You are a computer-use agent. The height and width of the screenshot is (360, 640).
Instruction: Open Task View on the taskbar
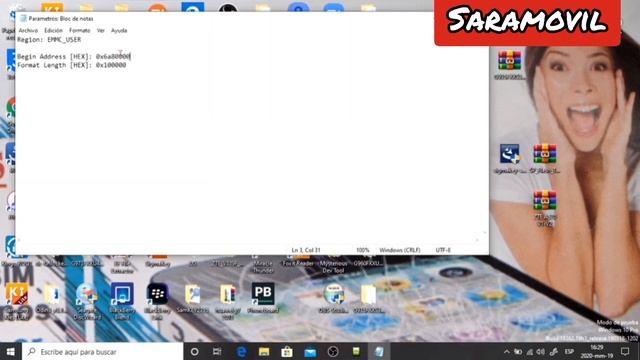point(217,351)
